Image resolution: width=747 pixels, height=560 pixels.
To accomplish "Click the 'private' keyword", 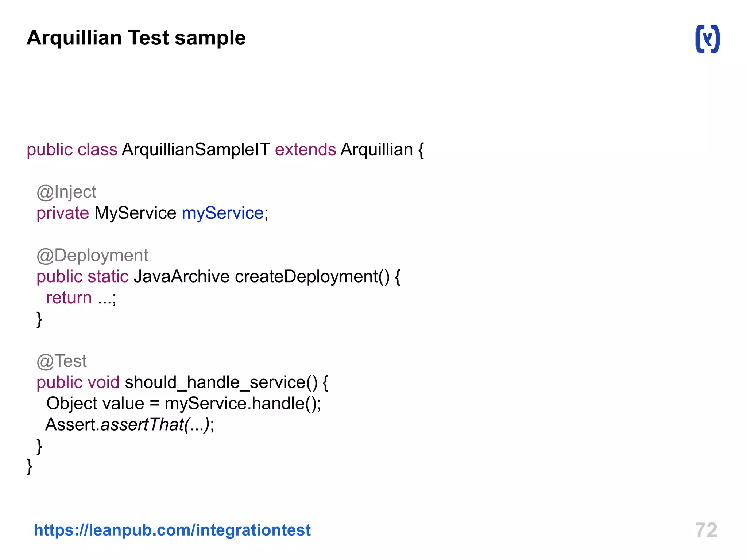I will [63, 213].
